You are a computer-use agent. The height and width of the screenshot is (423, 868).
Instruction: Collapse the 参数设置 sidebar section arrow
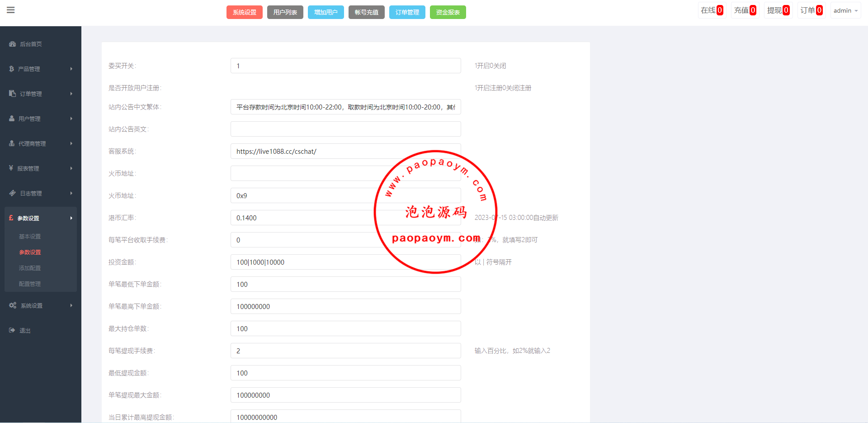[71, 218]
